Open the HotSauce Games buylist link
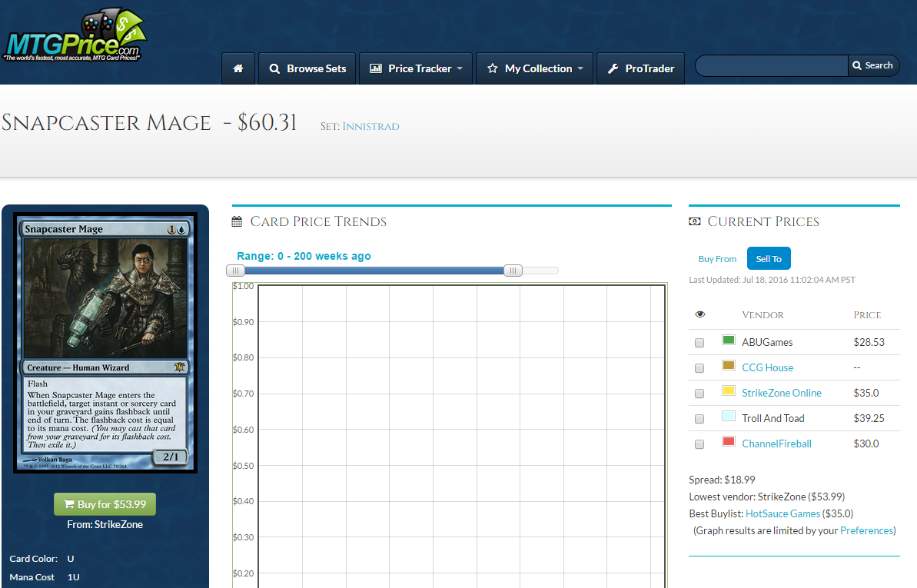This screenshot has height=588, width=917. (782, 513)
